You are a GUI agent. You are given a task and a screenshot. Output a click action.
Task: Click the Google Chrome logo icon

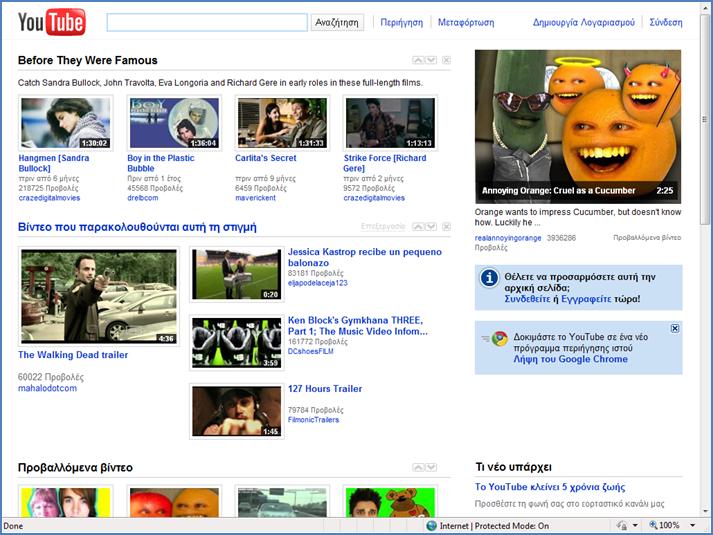click(x=500, y=338)
